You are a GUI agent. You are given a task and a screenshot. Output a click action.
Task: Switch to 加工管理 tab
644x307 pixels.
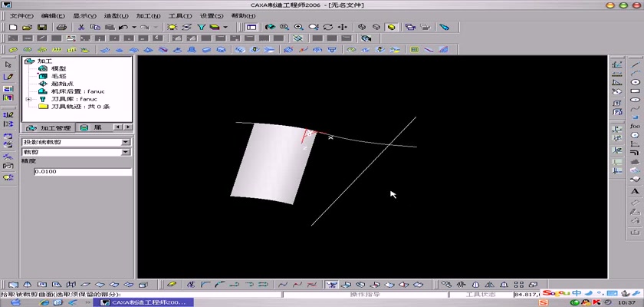(x=48, y=128)
